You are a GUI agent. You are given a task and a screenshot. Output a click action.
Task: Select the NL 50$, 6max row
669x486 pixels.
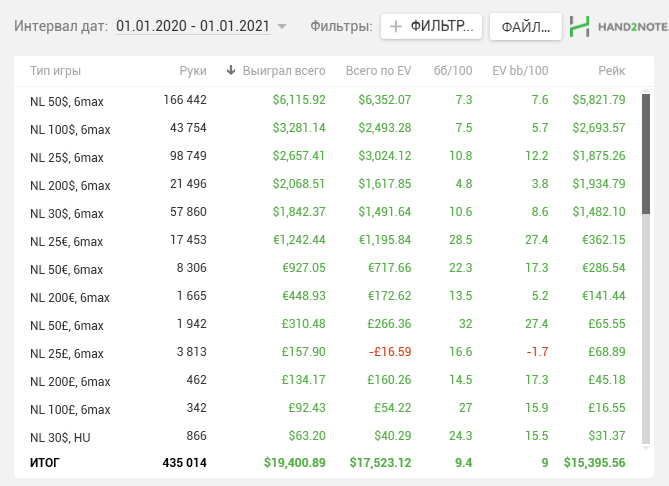328,100
